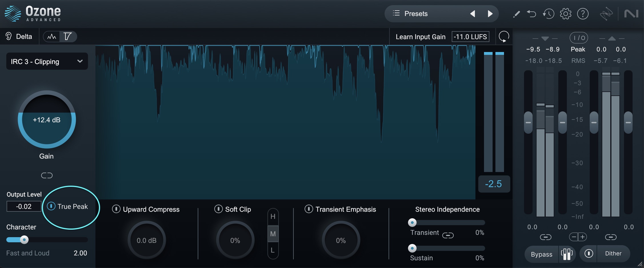Click the iZotope inter-plugin icon

(x=606, y=14)
